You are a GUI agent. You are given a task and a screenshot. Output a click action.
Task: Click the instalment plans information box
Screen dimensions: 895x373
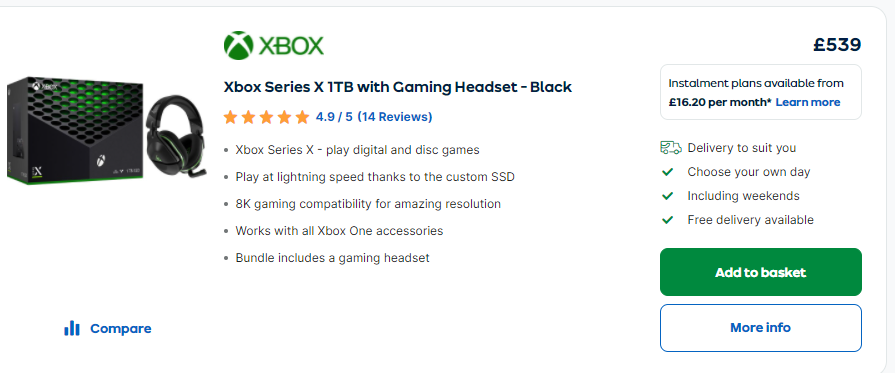(761, 92)
